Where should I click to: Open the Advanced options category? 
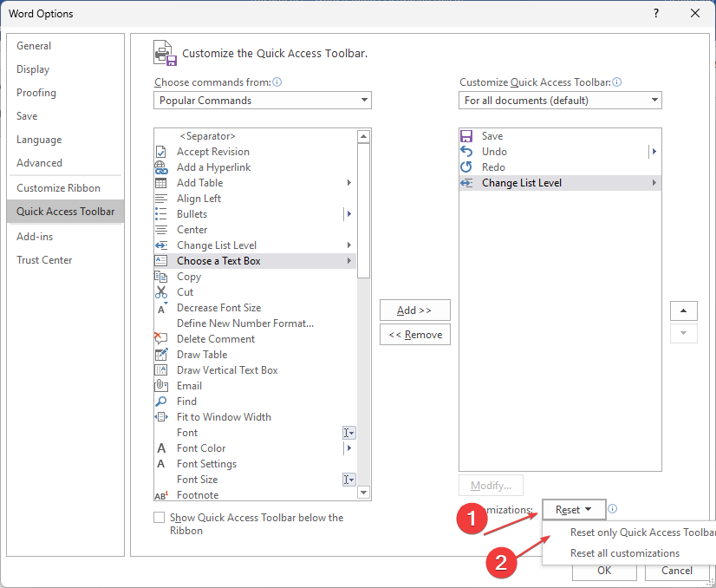[x=65, y=163]
